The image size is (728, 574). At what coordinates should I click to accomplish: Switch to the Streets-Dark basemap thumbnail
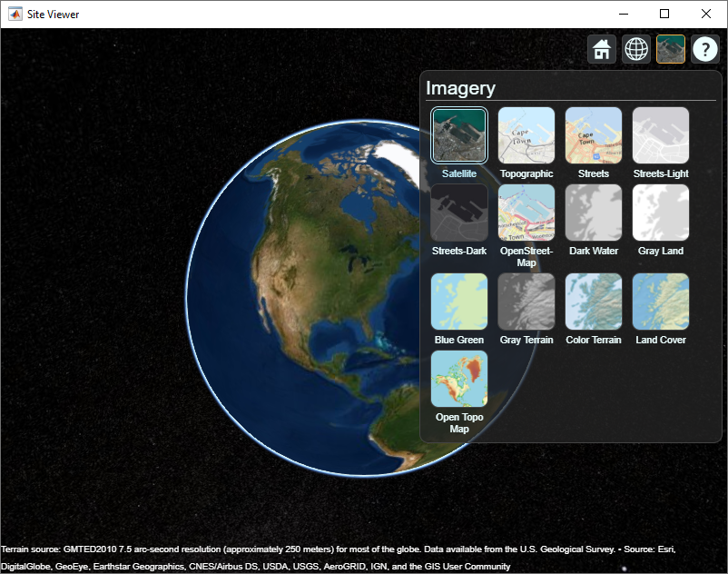(x=459, y=213)
